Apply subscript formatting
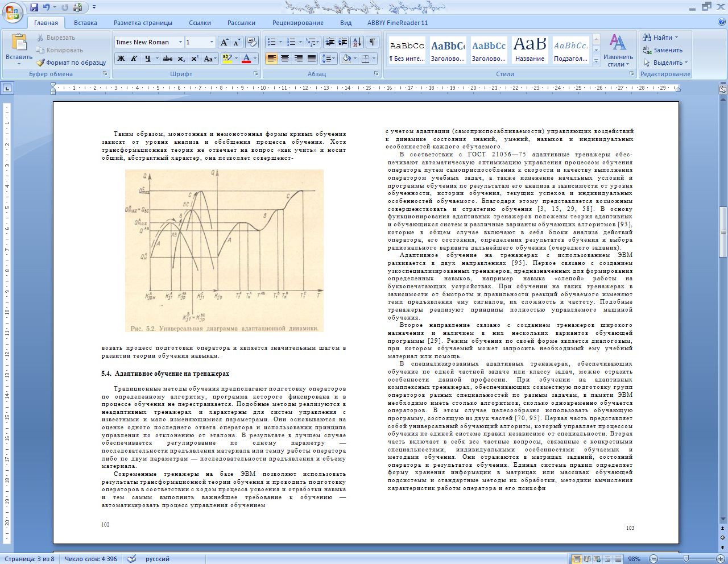Viewport: 728px width, 564px height. (x=181, y=59)
